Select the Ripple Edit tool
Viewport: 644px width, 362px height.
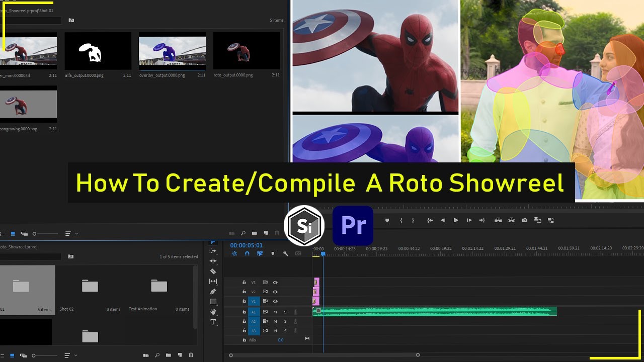click(x=213, y=261)
